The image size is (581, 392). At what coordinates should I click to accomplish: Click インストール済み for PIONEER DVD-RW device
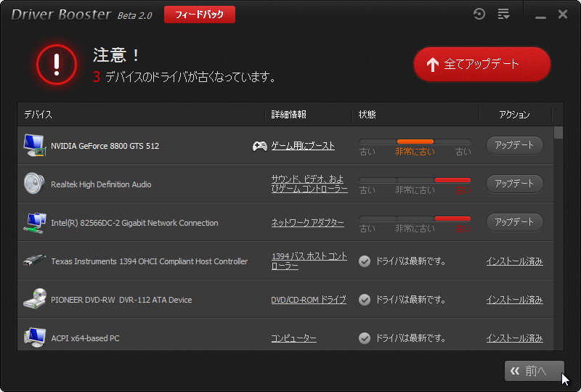[x=515, y=300]
